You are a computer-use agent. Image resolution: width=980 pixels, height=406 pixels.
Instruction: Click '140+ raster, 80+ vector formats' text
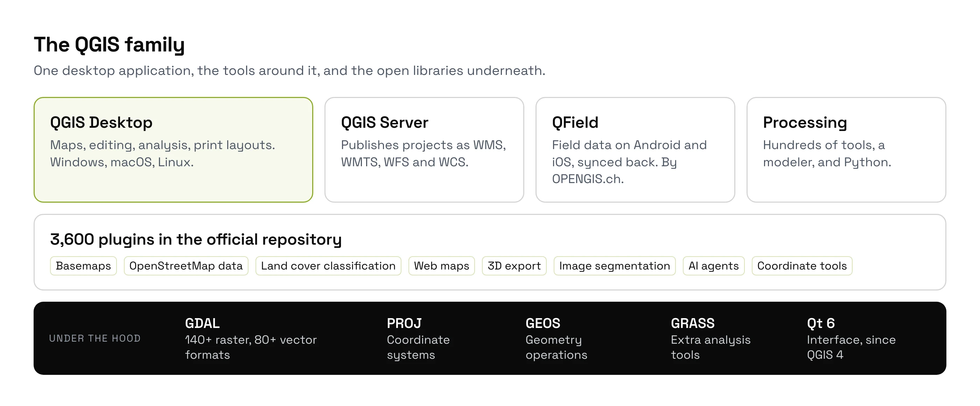(251, 347)
